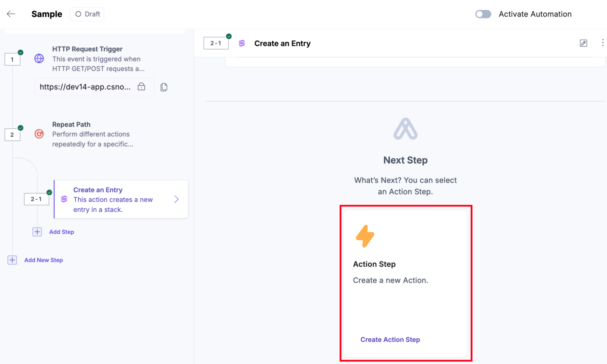Image resolution: width=607 pixels, height=364 pixels.
Task: Select the Repeat Path loop icon
Action: click(39, 134)
